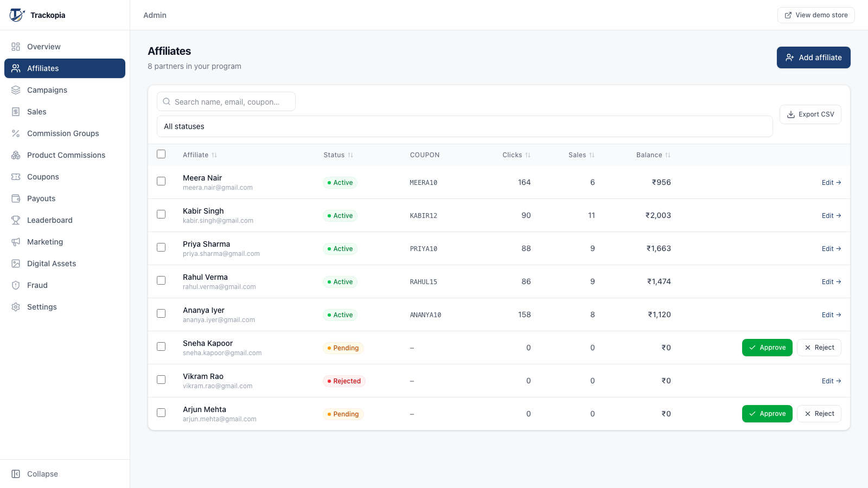Click the Leaderboard trophy icon
The width and height of the screenshot is (868, 488).
tap(16, 220)
